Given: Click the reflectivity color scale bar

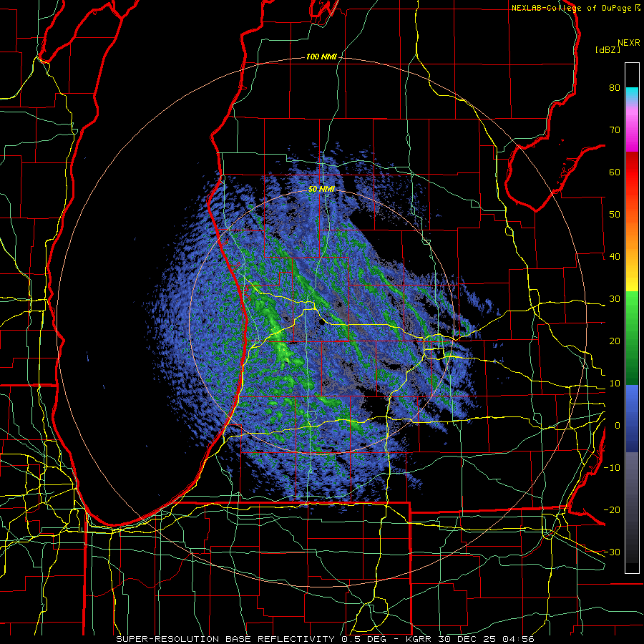Looking at the screenshot, I should pyautogui.click(x=632, y=318).
